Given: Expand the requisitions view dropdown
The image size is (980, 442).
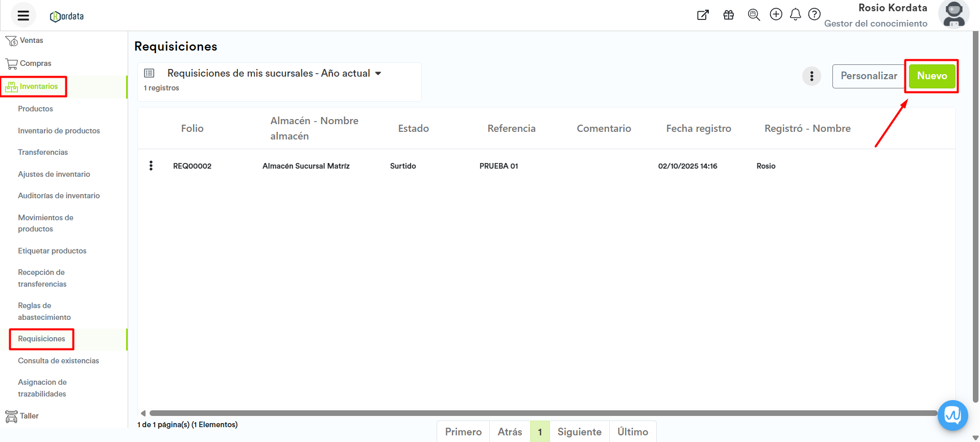Looking at the screenshot, I should coord(378,74).
